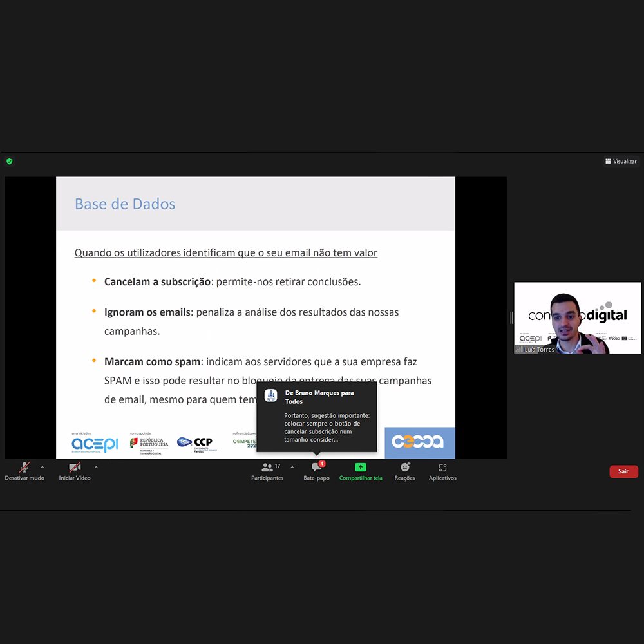Expand audio options chevron beside microphone
The width and height of the screenshot is (644, 644).
coord(43,468)
